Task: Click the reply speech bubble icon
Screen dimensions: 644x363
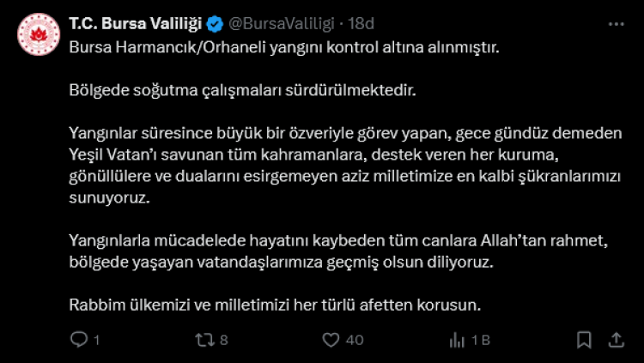Action: [x=79, y=341]
